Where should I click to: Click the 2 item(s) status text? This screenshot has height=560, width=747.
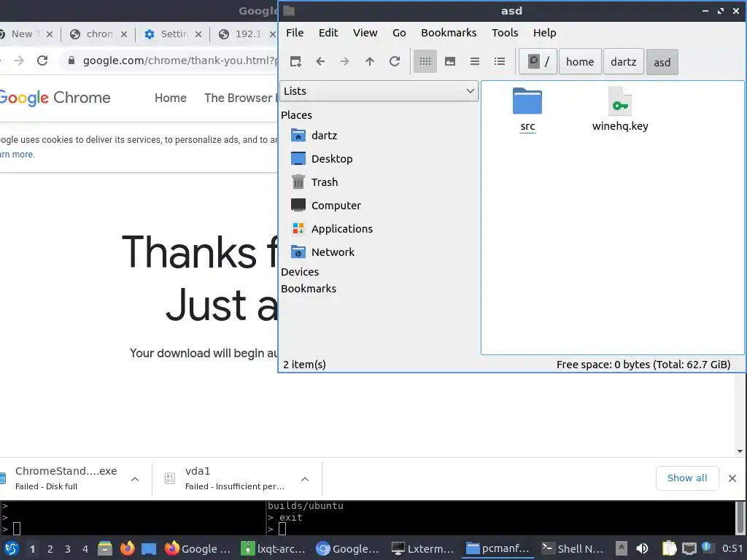[x=304, y=365]
